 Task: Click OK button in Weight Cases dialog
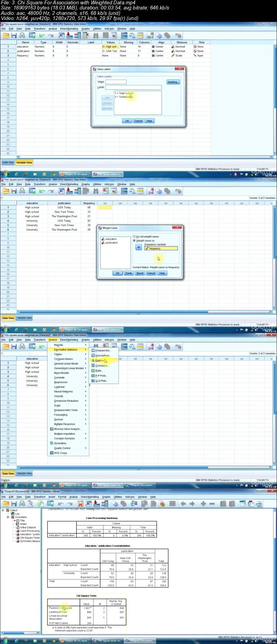pos(118,273)
